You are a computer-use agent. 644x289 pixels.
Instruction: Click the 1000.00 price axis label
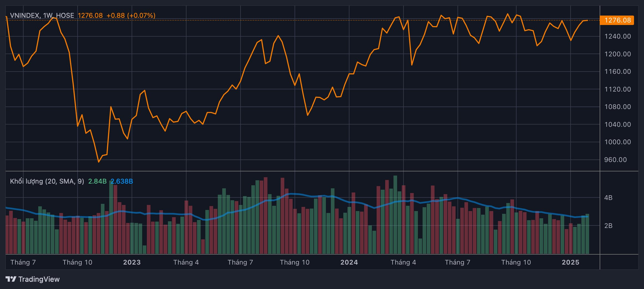click(618, 142)
